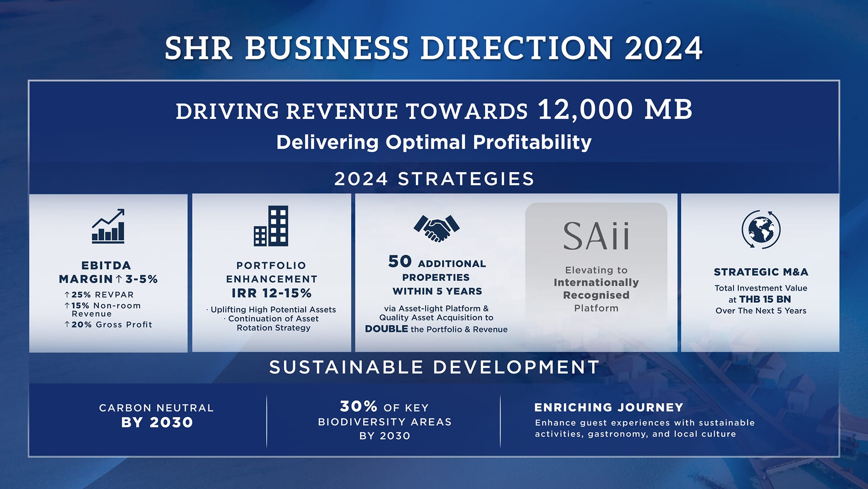The height and width of the screenshot is (489, 868).
Task: Select the SHR Business Direction 2024 title
Action: 434,48
